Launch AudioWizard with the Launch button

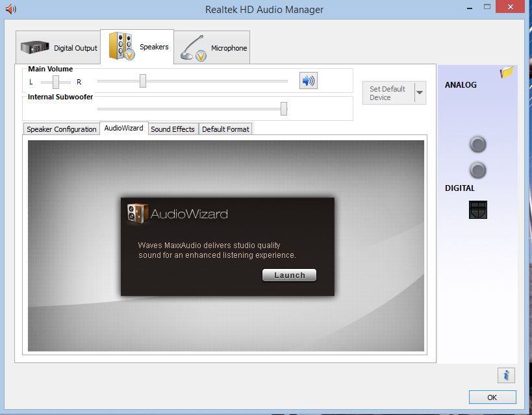(x=290, y=275)
